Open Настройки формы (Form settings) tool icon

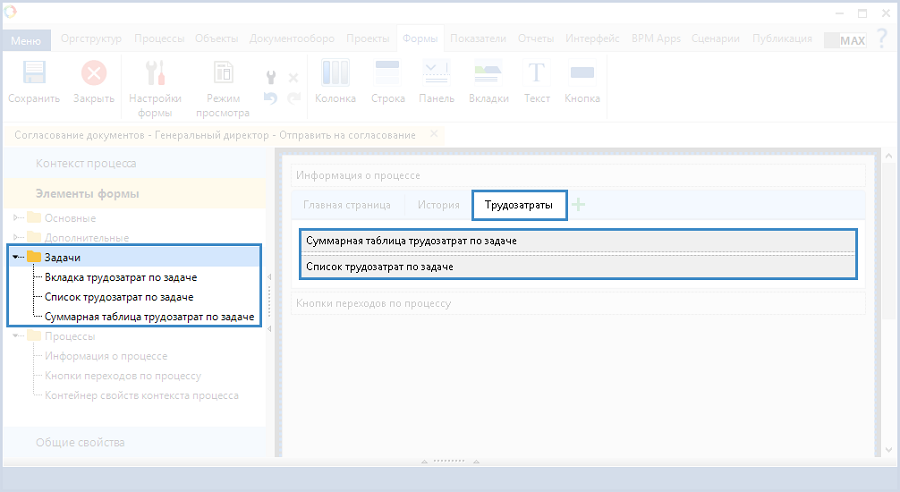pos(156,74)
